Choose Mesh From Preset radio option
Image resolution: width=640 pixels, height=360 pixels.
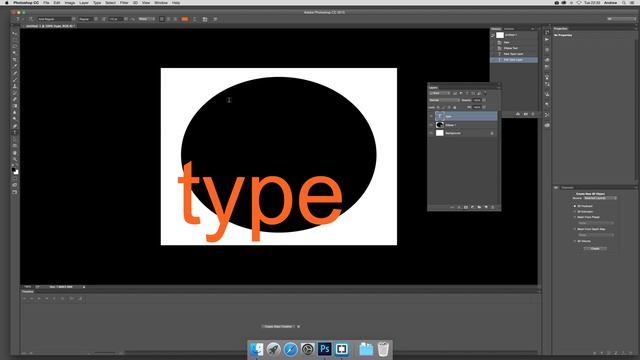[x=575, y=217]
